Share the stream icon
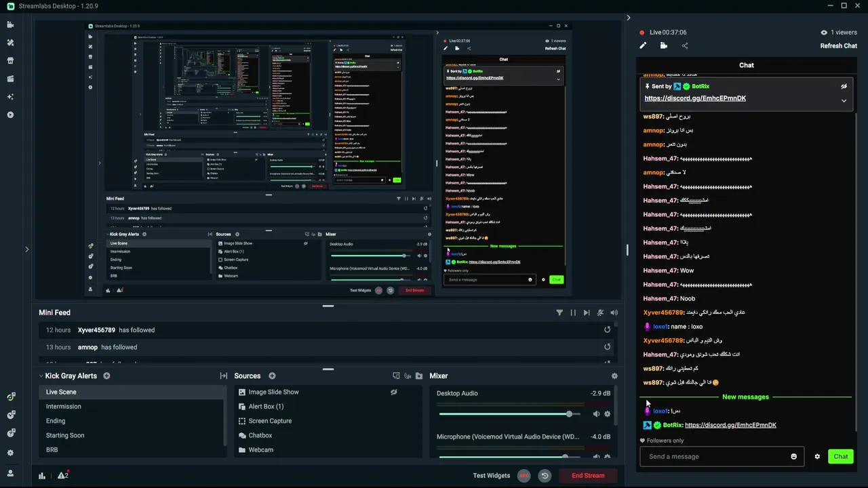The height and width of the screenshot is (488, 868). tap(684, 45)
